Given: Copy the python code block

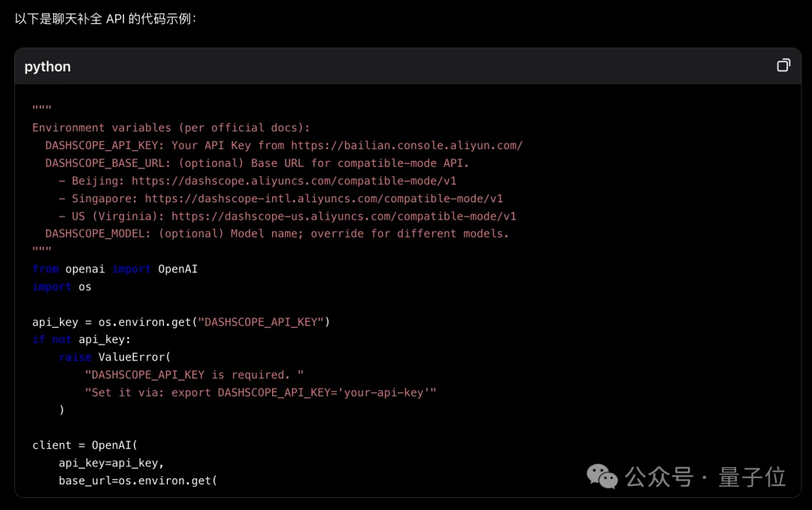Looking at the screenshot, I should [x=783, y=65].
